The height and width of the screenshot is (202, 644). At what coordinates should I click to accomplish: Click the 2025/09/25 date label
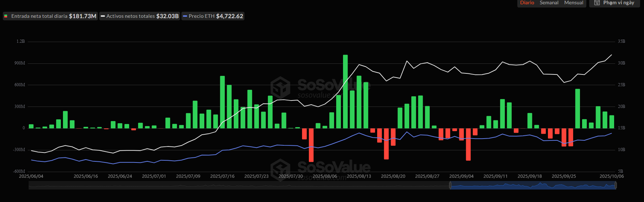[x=564, y=176]
